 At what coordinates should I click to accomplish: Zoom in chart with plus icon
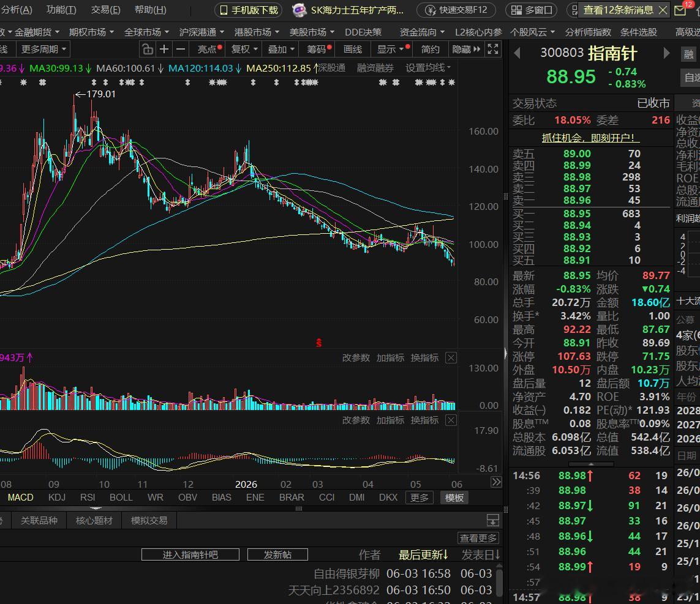(164, 50)
